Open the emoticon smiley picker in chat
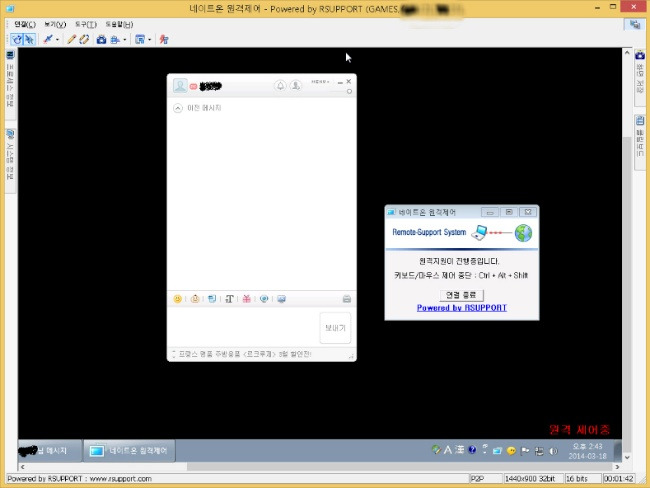650x488 pixels. point(177,299)
